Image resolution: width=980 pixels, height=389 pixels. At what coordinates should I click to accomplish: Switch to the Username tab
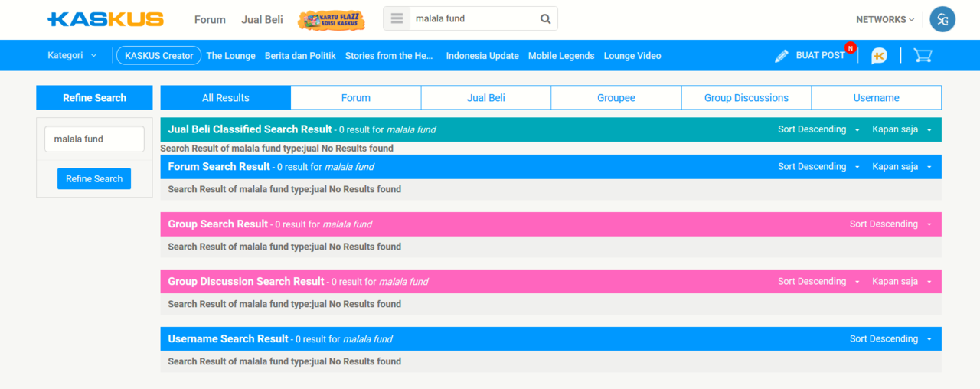point(877,98)
